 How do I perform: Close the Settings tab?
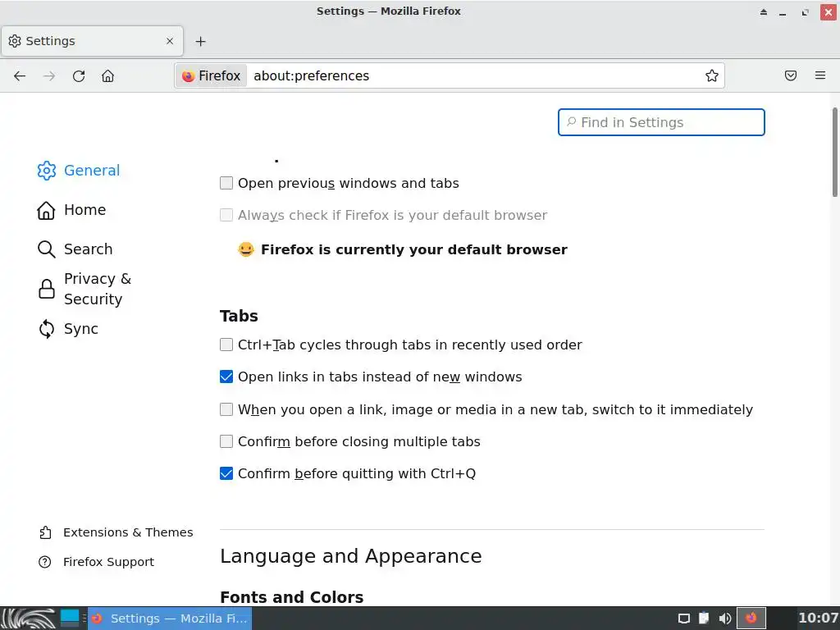170,41
